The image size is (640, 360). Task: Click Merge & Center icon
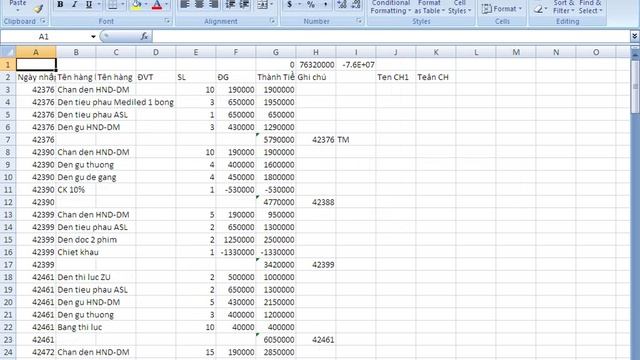[262, 5]
